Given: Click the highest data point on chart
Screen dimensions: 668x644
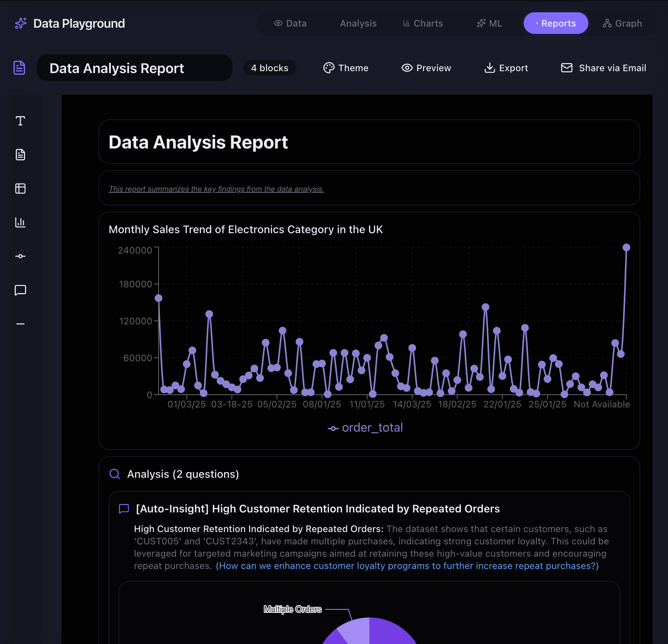Looking at the screenshot, I should coord(626,247).
